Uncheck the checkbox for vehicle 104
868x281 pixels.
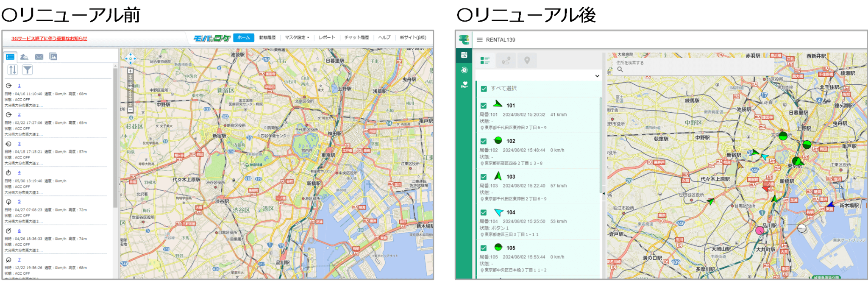[484, 212]
